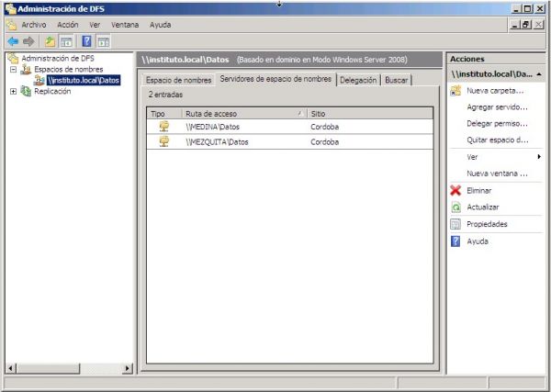The image size is (551, 392).
Task: Click the \\instituto.local\Datos namespace icon in tree
Action: (39, 81)
